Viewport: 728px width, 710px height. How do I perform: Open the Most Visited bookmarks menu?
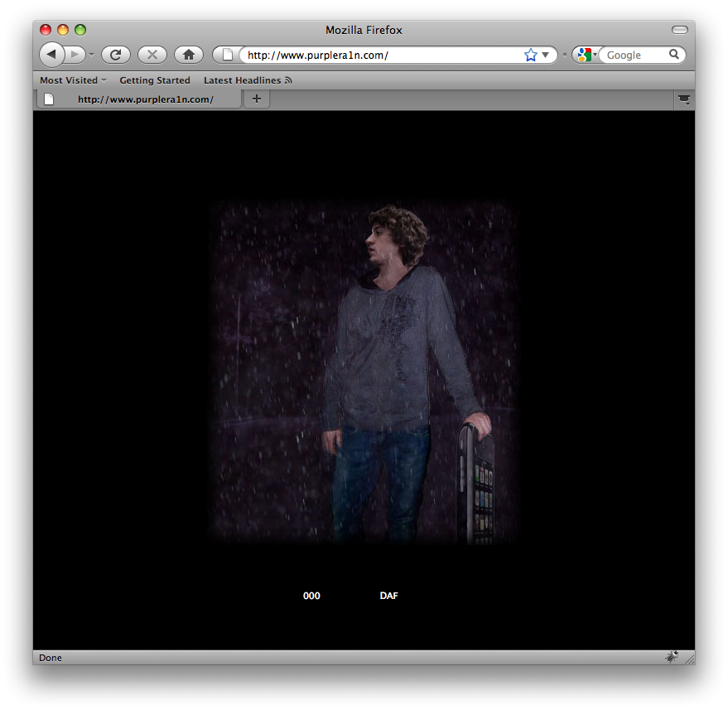(73, 80)
